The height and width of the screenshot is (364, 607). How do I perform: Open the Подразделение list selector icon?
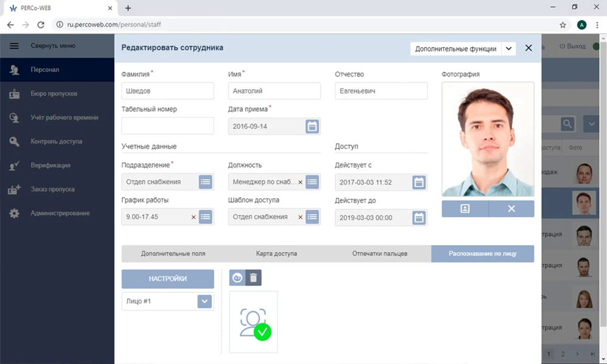tap(205, 182)
